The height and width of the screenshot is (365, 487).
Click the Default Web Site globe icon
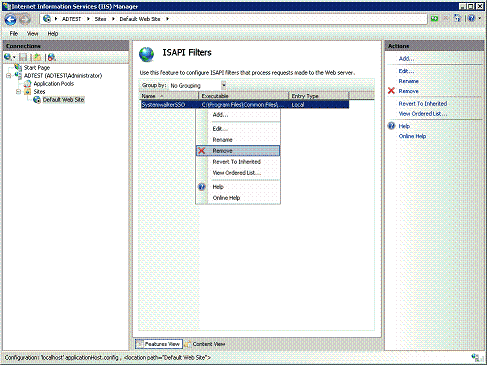click(37, 100)
